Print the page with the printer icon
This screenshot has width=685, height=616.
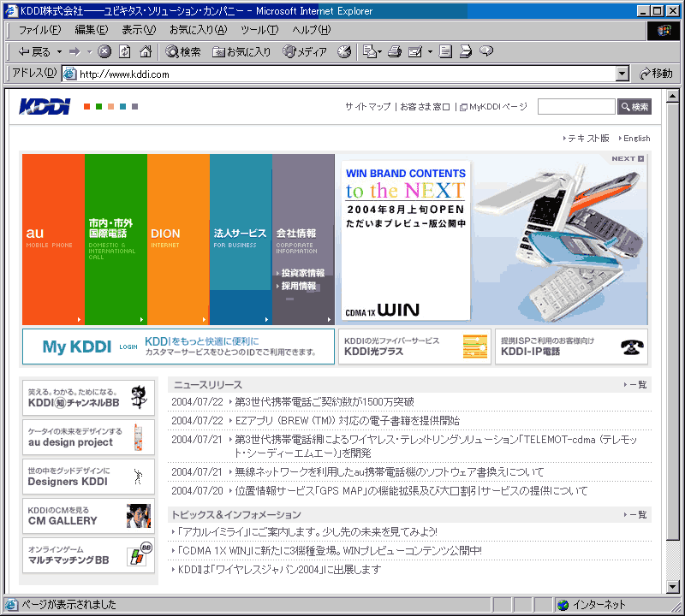point(395,51)
